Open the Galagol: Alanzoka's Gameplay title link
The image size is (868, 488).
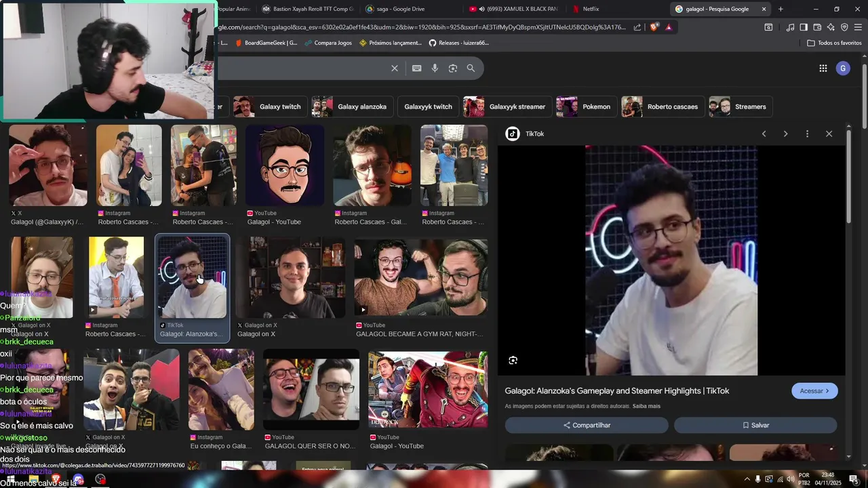(x=617, y=391)
